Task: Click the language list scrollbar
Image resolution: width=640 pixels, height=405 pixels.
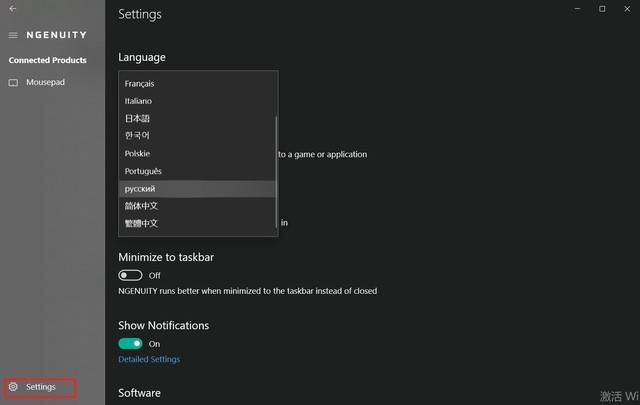Action: tap(276, 171)
